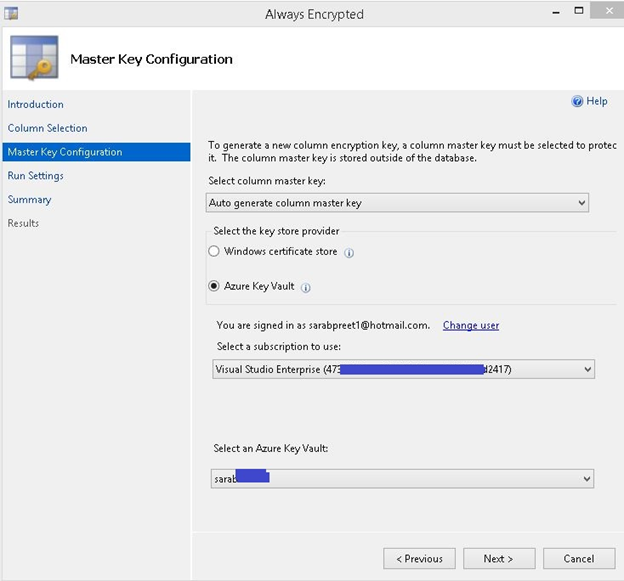Open the Visual Studio Enterprise subscription dropdown
The height and width of the screenshot is (581, 624).
click(404, 369)
